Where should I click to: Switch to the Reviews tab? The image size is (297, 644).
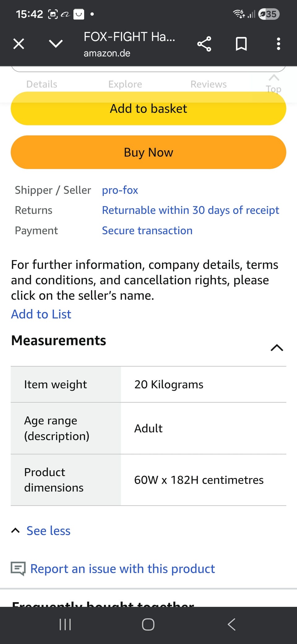[209, 84]
